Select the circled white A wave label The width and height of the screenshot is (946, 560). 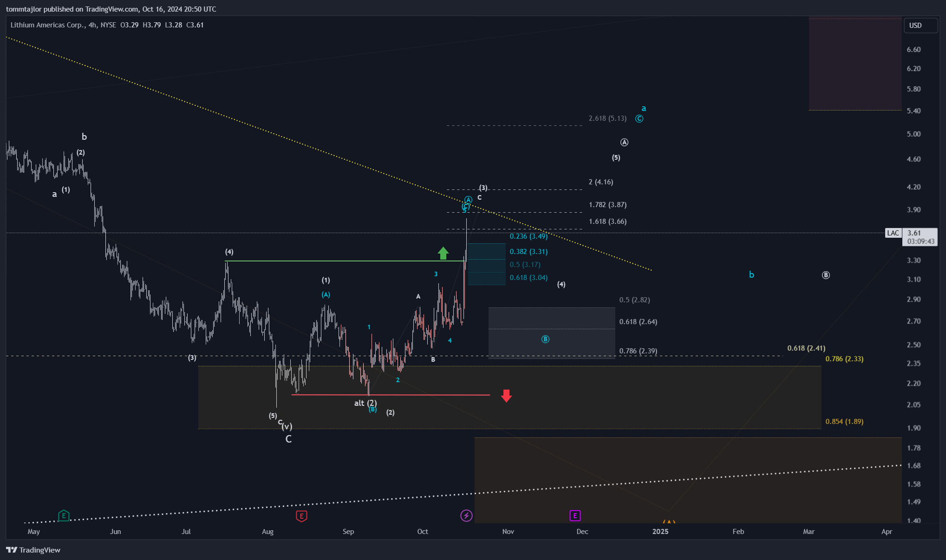click(x=624, y=143)
